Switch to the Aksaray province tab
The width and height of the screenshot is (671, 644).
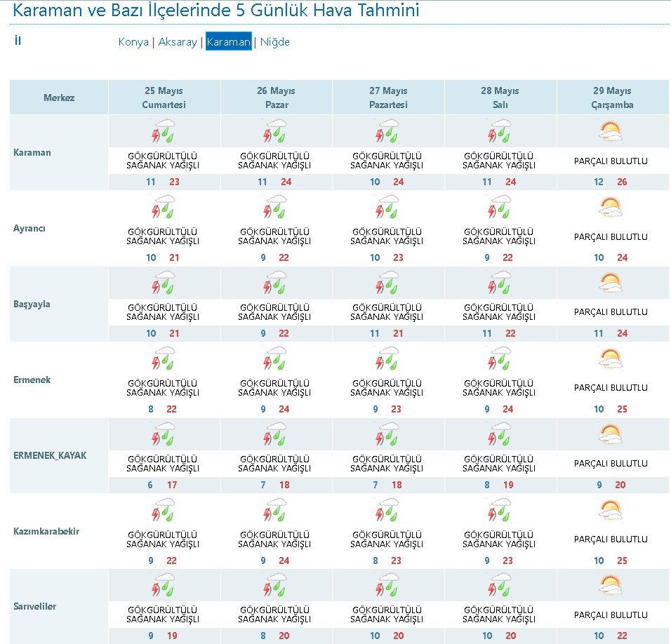178,42
